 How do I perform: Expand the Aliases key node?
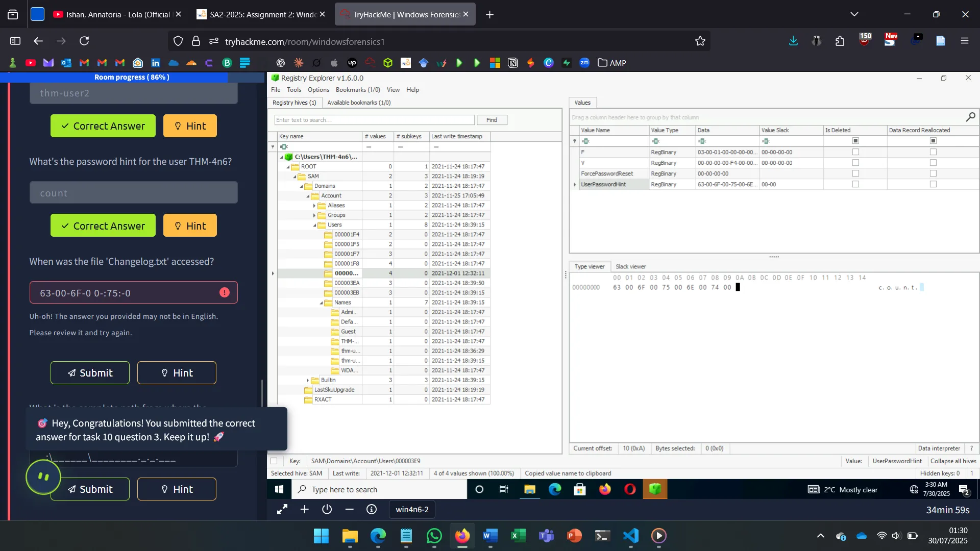click(x=314, y=206)
